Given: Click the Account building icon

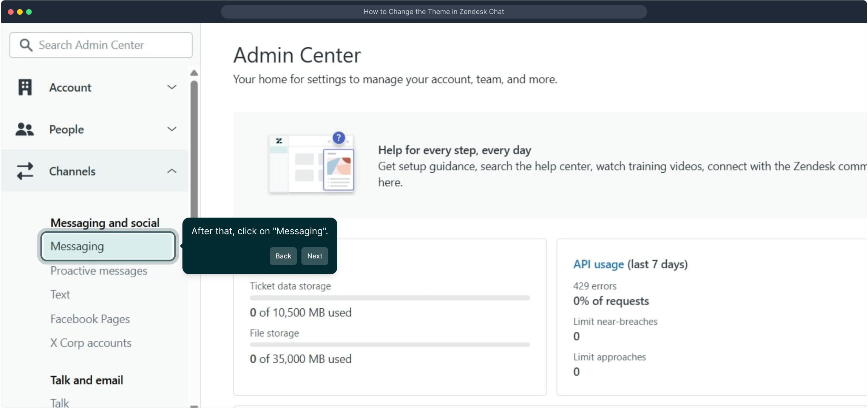Looking at the screenshot, I should (25, 87).
